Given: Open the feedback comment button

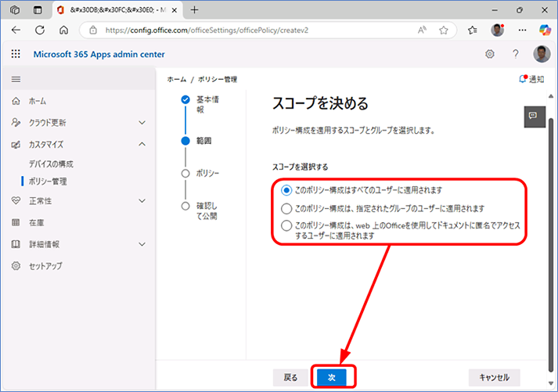Looking at the screenshot, I should 535,117.
